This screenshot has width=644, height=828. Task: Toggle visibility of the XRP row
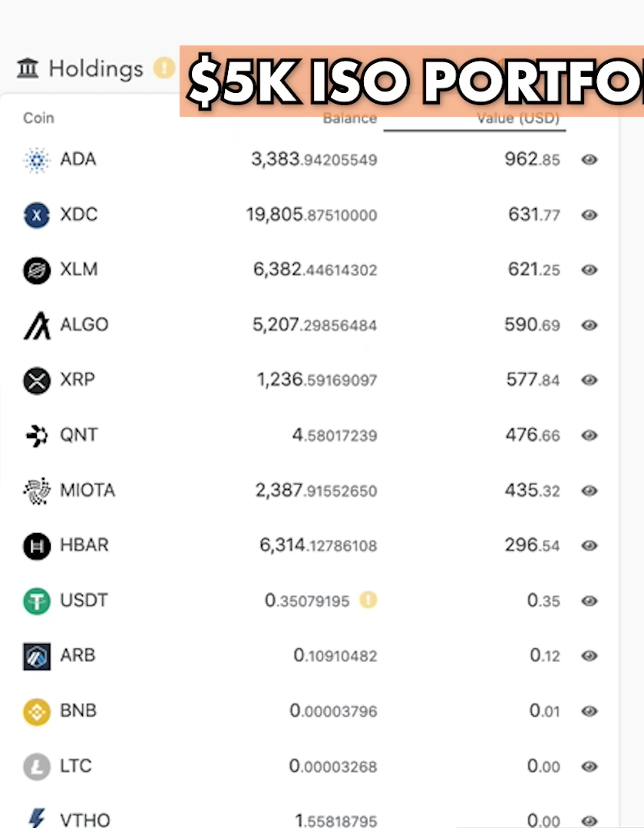coord(589,380)
